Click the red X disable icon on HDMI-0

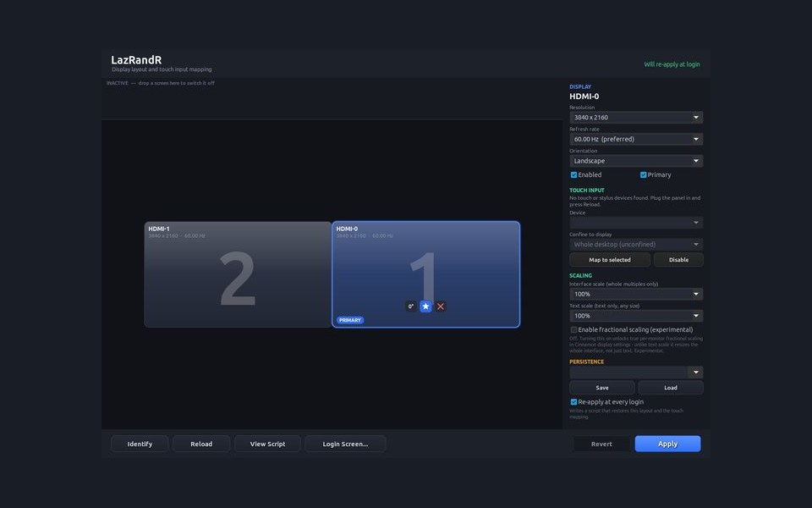coord(441,306)
